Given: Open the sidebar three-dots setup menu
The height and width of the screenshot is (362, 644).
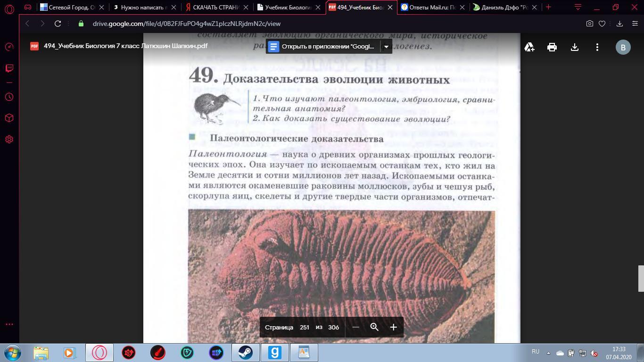Looking at the screenshot, I should click(9, 324).
